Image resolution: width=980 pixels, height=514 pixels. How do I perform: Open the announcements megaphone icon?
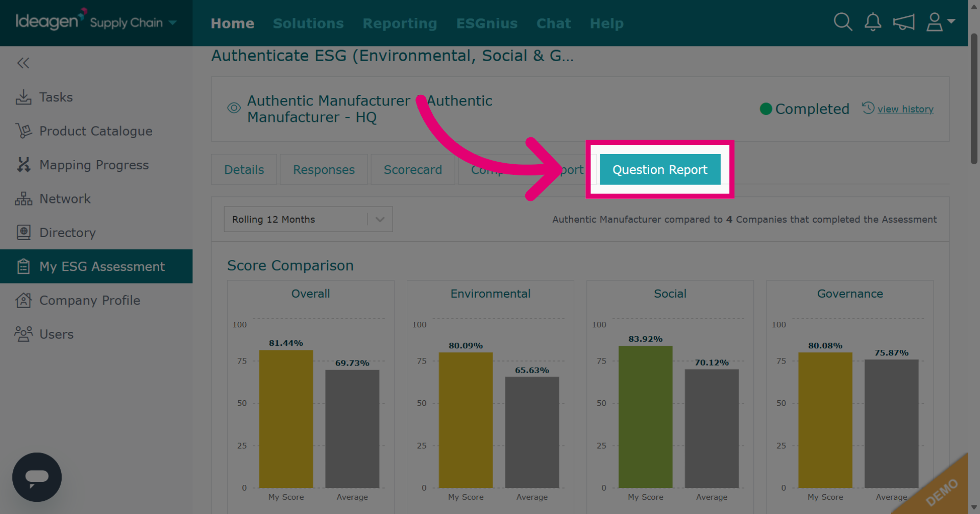tap(903, 22)
